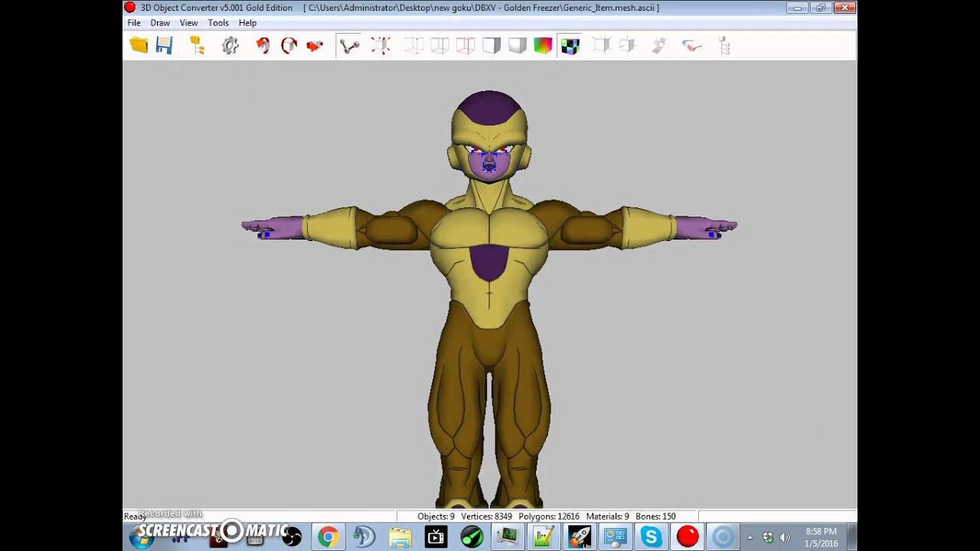This screenshot has height=551, width=980.
Task: Open the Help menu
Action: pos(247,23)
